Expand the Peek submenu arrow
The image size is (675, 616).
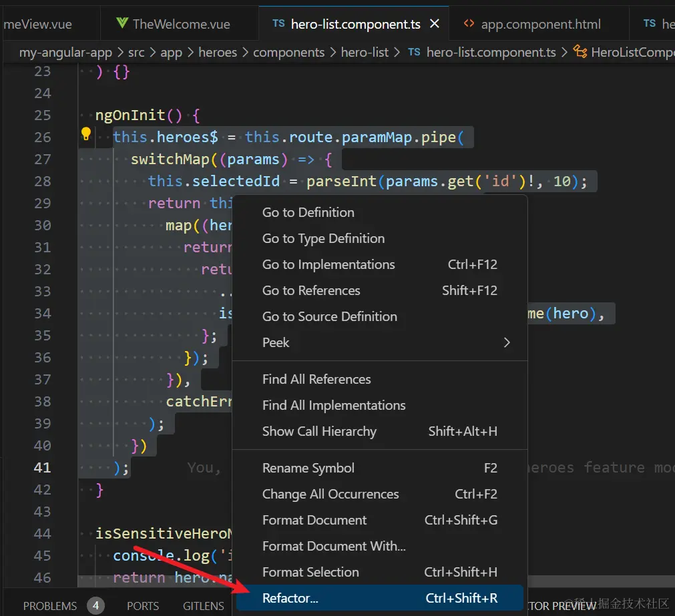507,342
